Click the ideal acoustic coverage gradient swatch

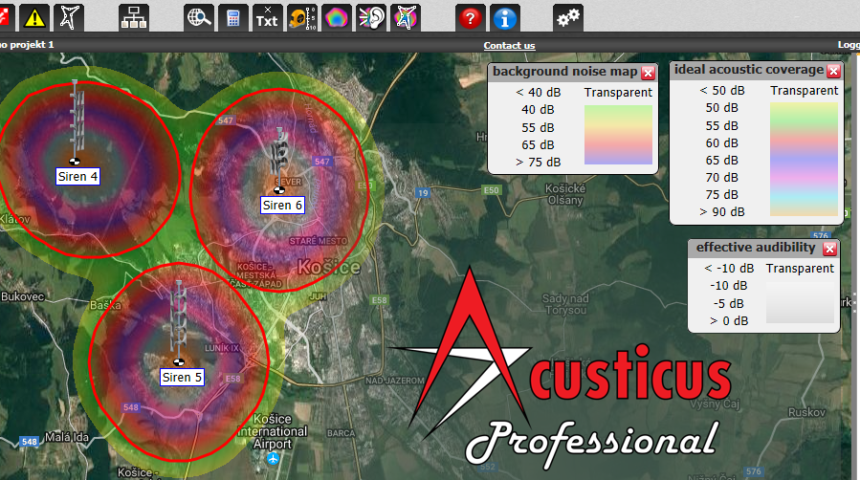pyautogui.click(x=804, y=159)
